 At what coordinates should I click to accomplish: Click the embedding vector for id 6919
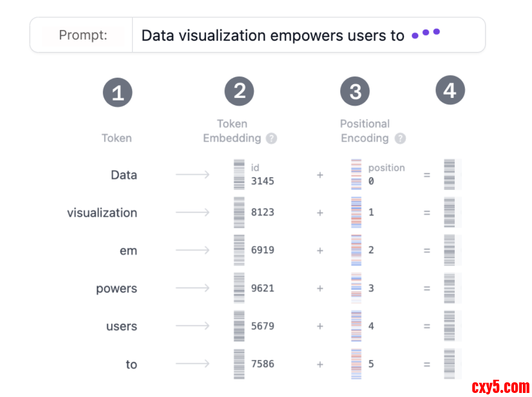pyautogui.click(x=239, y=250)
